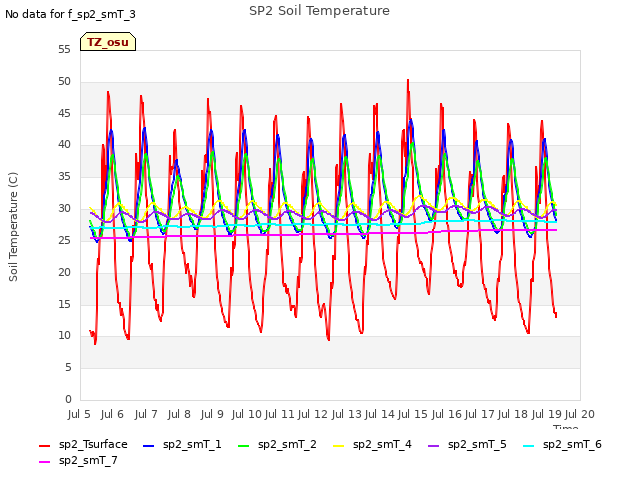Viewport: 640px width, 480px height.
Task: Click the green sp2_smT_2 legend swatch
Action: tap(243, 446)
